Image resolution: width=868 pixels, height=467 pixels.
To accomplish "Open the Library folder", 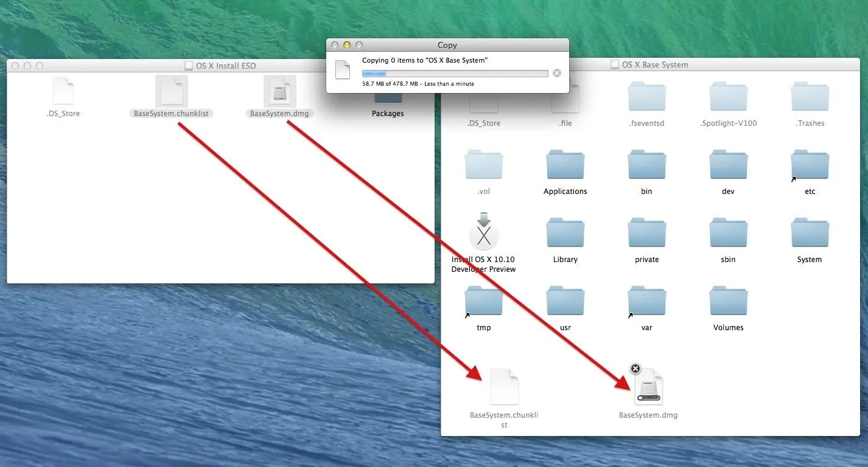I will 565,232.
